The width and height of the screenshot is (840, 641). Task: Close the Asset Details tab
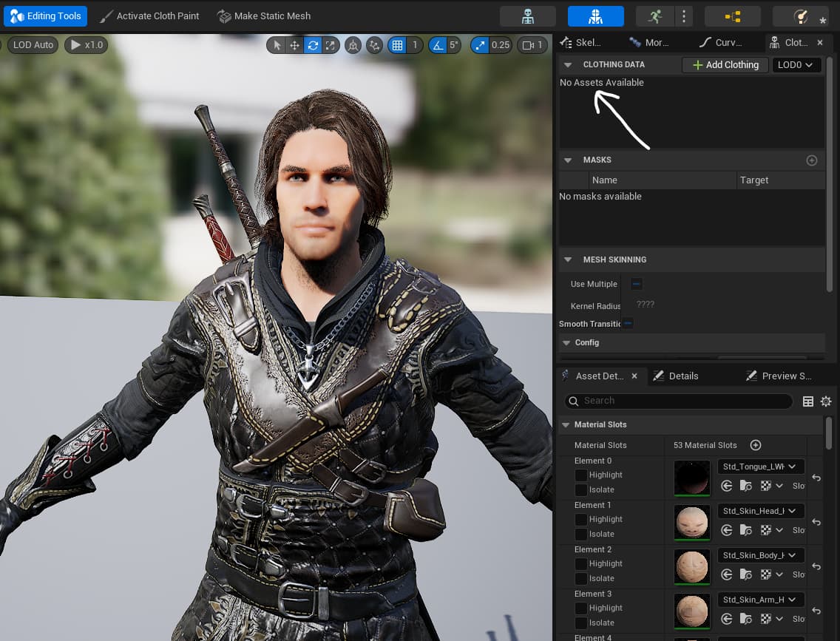[x=634, y=376]
